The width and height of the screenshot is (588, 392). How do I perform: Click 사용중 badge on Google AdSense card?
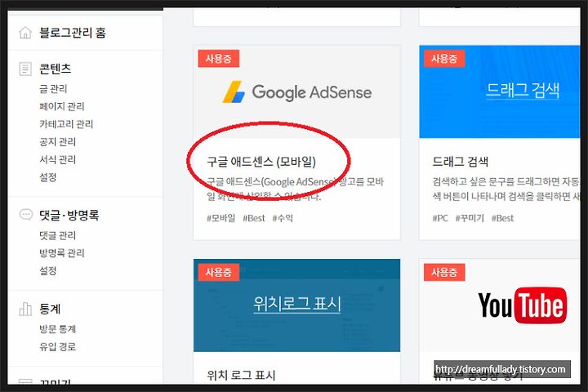point(219,59)
